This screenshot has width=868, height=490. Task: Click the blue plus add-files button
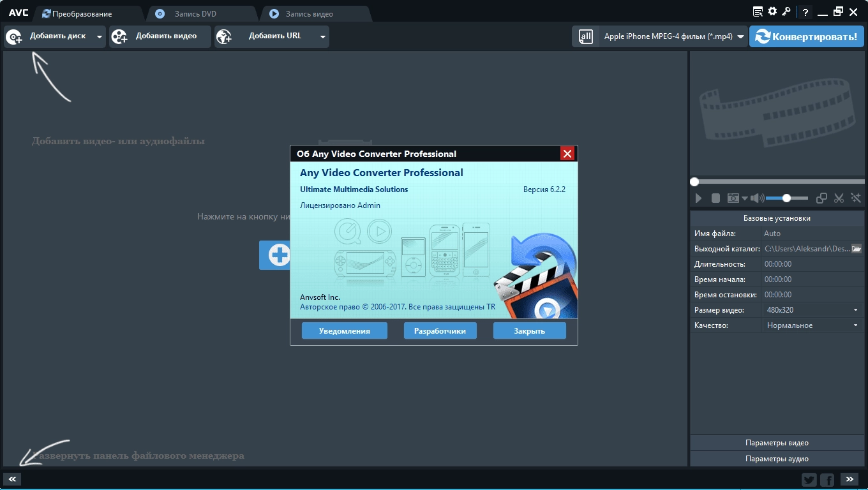[x=275, y=255]
